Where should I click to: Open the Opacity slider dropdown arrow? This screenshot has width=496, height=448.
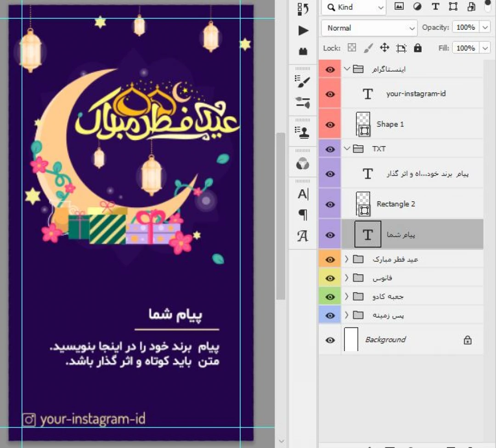tap(485, 28)
